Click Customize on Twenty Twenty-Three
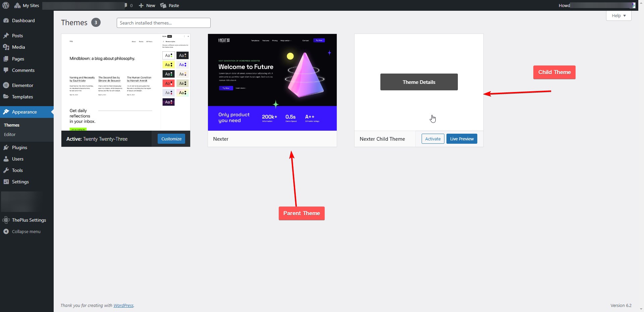Image resolution: width=644 pixels, height=312 pixels. (x=171, y=138)
